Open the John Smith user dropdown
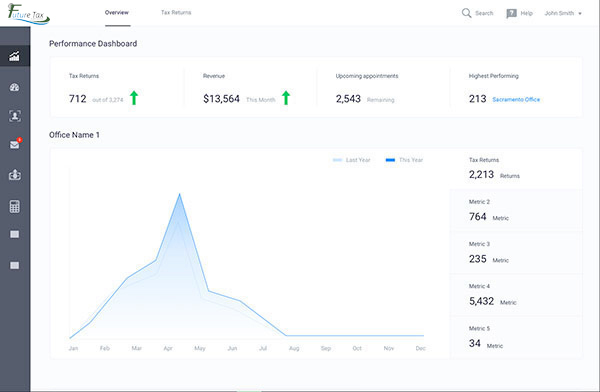The width and height of the screenshot is (600, 392). tap(563, 13)
